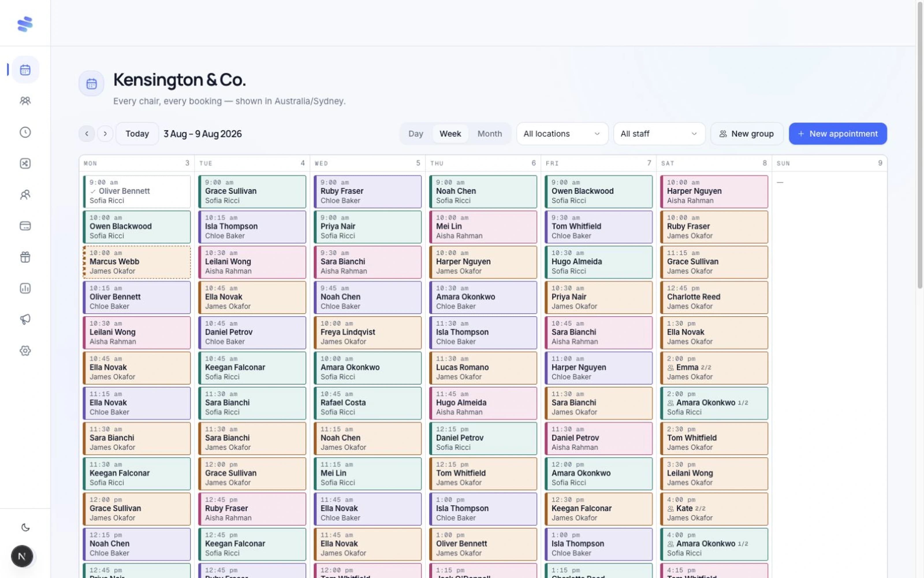
Task: Open the settings gear icon in sidebar
Action: click(x=25, y=351)
